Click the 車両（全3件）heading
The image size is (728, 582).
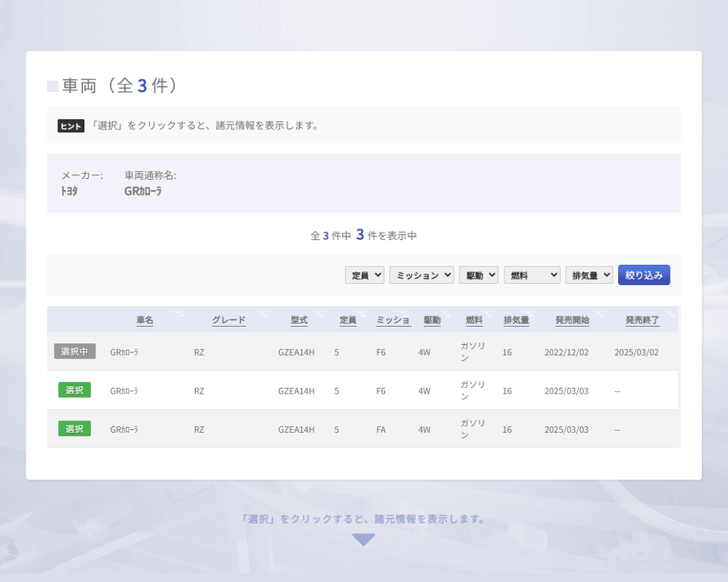coord(120,85)
